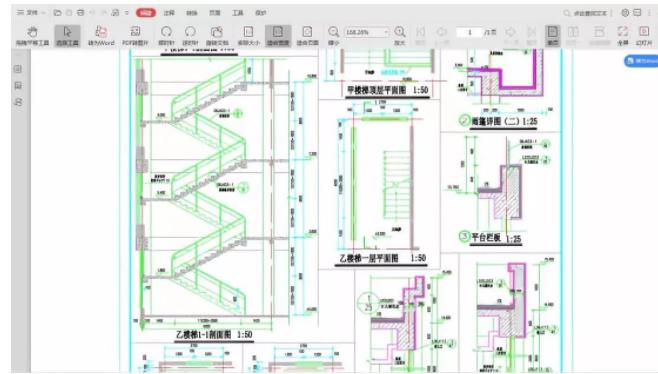
Task: Zoom out with the minus magnifier
Action: [x=334, y=36]
